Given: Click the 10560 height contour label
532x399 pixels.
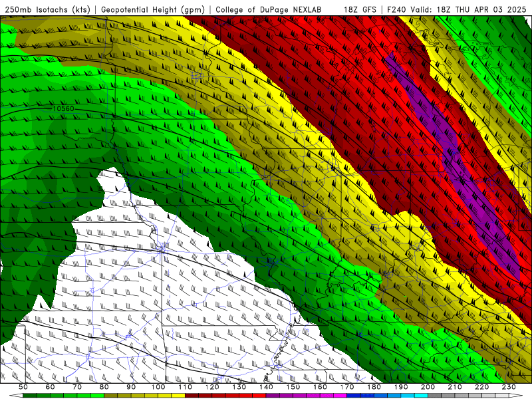Looking at the screenshot, I should (x=63, y=108).
